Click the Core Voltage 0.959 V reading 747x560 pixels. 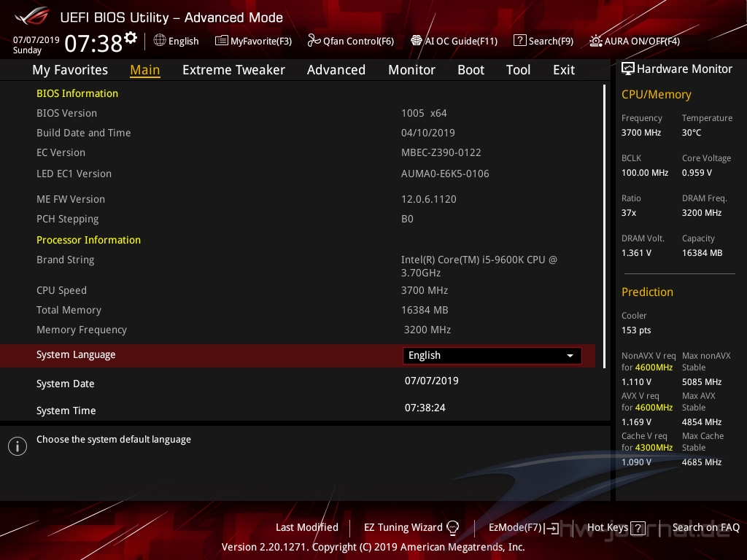point(697,173)
